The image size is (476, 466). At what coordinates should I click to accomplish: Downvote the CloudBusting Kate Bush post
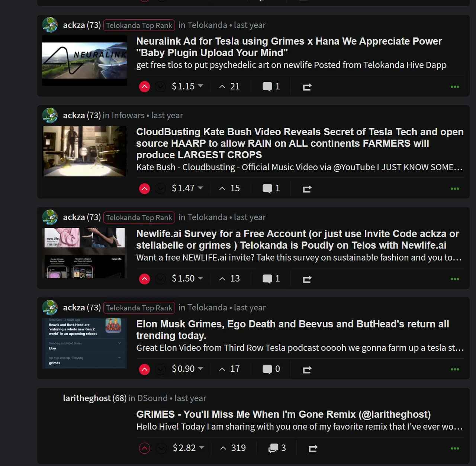(160, 189)
